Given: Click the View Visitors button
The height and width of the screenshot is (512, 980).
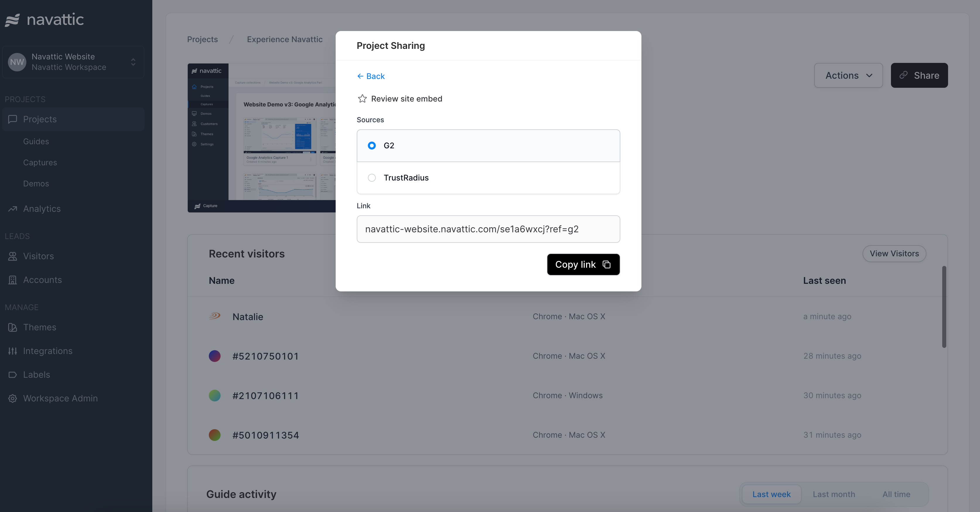Looking at the screenshot, I should 894,254.
